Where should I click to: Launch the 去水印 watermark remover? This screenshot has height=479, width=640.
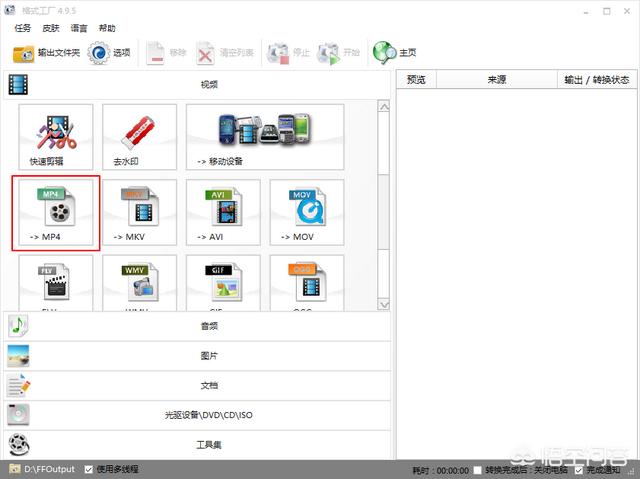140,136
